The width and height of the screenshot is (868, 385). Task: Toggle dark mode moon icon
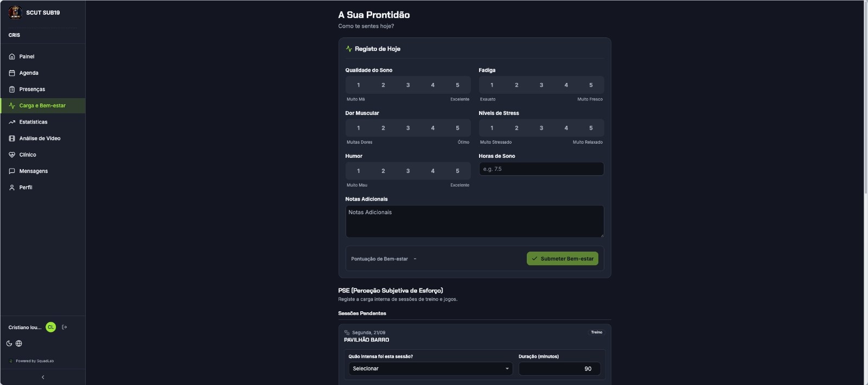click(x=9, y=343)
